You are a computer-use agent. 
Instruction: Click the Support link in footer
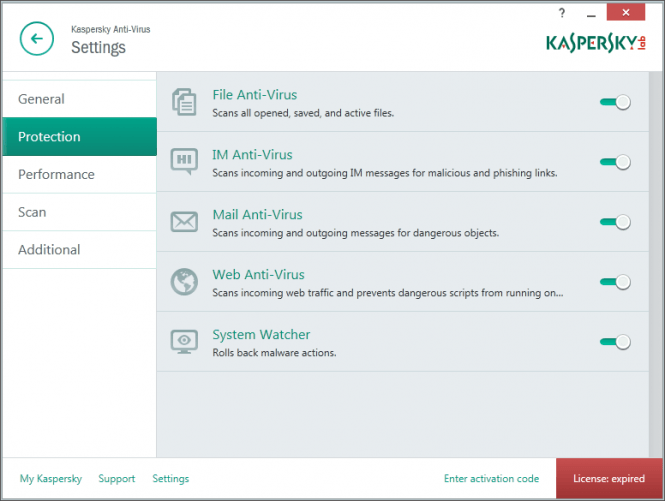pos(117,479)
